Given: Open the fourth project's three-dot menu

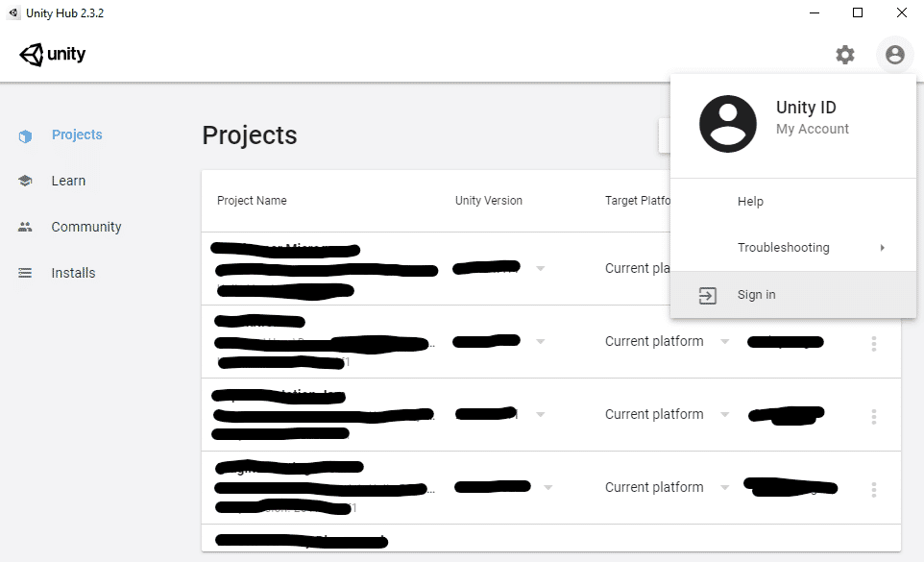Looking at the screenshot, I should point(874,490).
